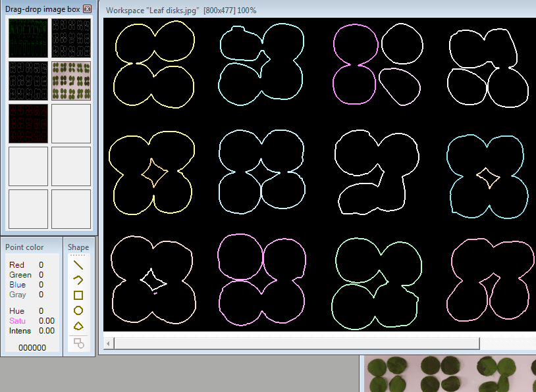Click the hex color value 000000

[x=32, y=347]
